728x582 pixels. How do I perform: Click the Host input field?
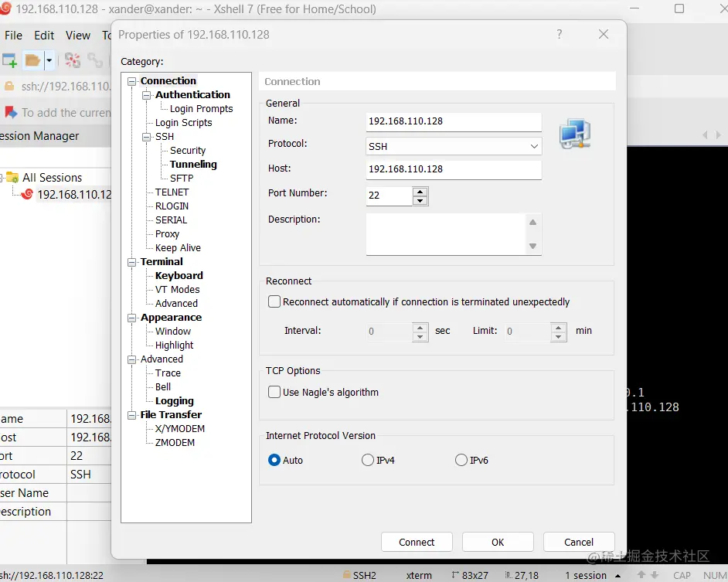tap(454, 169)
